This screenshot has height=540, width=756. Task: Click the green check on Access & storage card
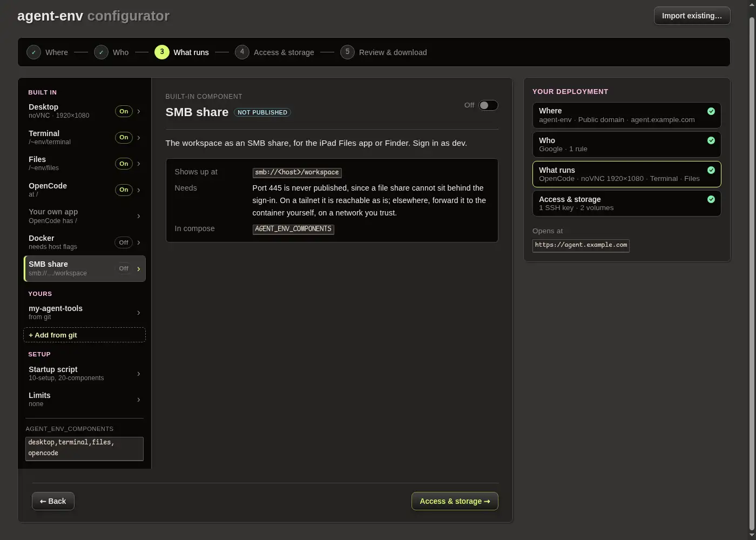[711, 199]
